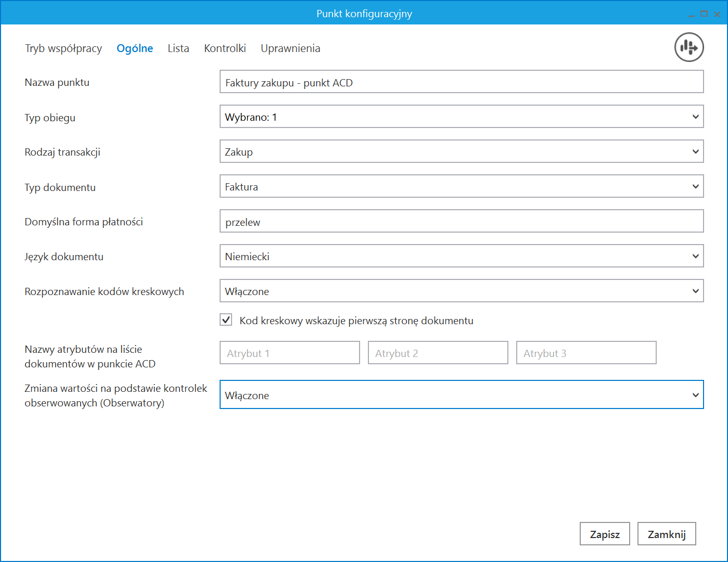Image resolution: width=728 pixels, height=562 pixels.
Task: Go to the Kontrolki tab
Action: (x=225, y=48)
